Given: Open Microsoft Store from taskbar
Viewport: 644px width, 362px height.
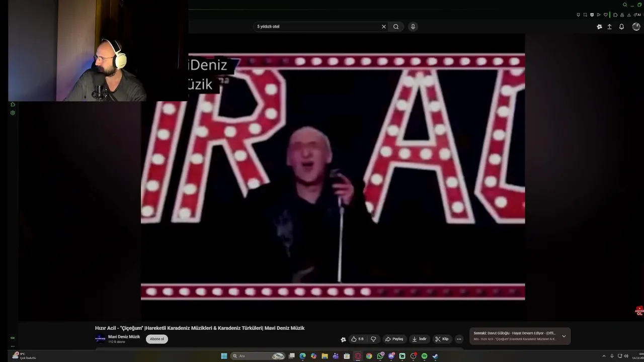Looking at the screenshot, I should pyautogui.click(x=347, y=356).
